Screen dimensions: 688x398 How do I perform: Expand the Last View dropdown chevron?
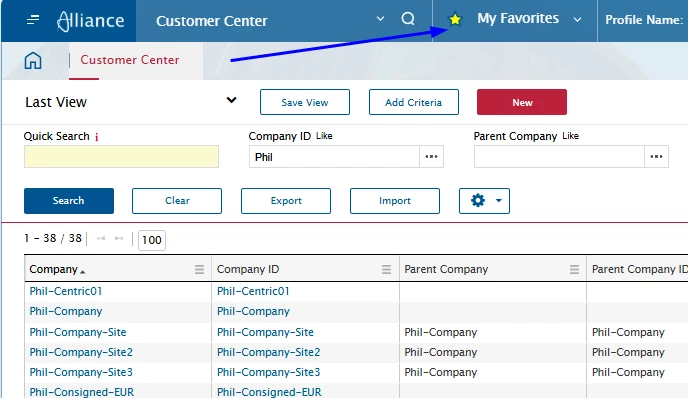tap(231, 100)
